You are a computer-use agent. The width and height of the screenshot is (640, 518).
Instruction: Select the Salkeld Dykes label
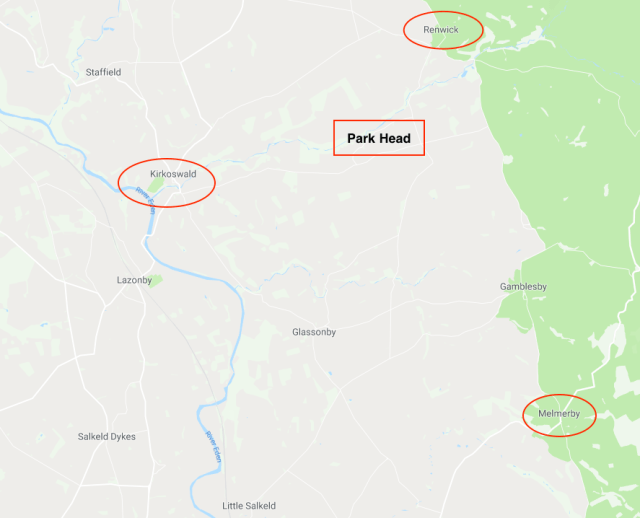point(107,437)
